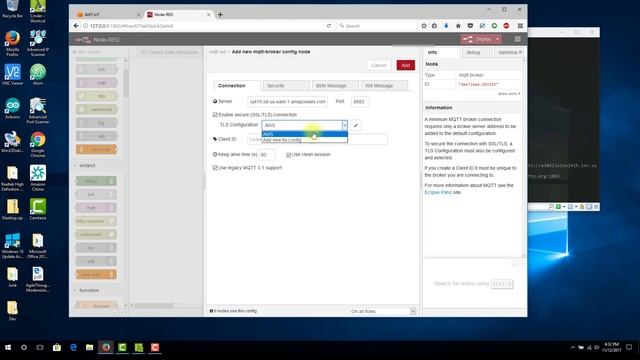Click the Keep alive time field

click(x=267, y=155)
